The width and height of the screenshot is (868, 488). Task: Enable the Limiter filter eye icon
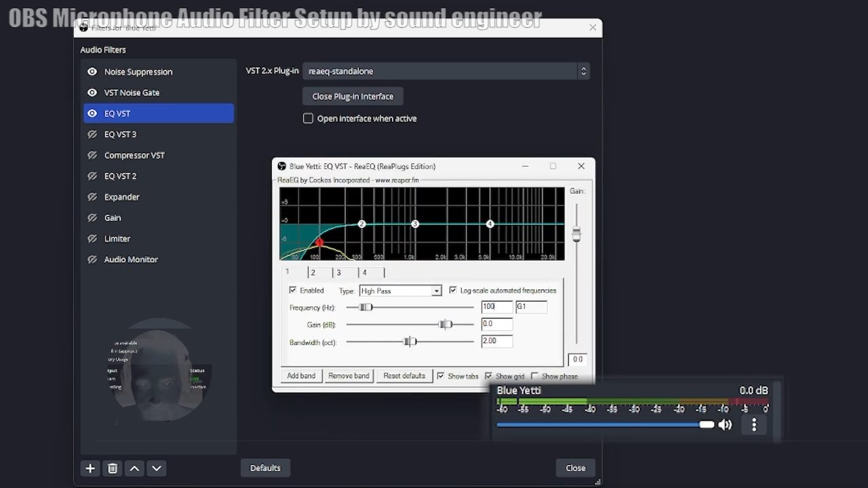pos(92,239)
